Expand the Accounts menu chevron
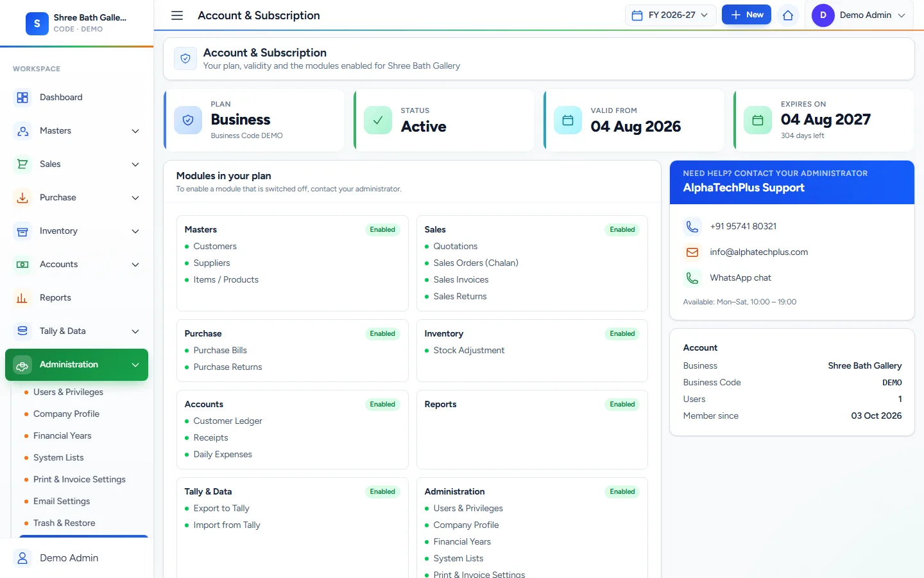The height and width of the screenshot is (578, 924). [x=135, y=265]
